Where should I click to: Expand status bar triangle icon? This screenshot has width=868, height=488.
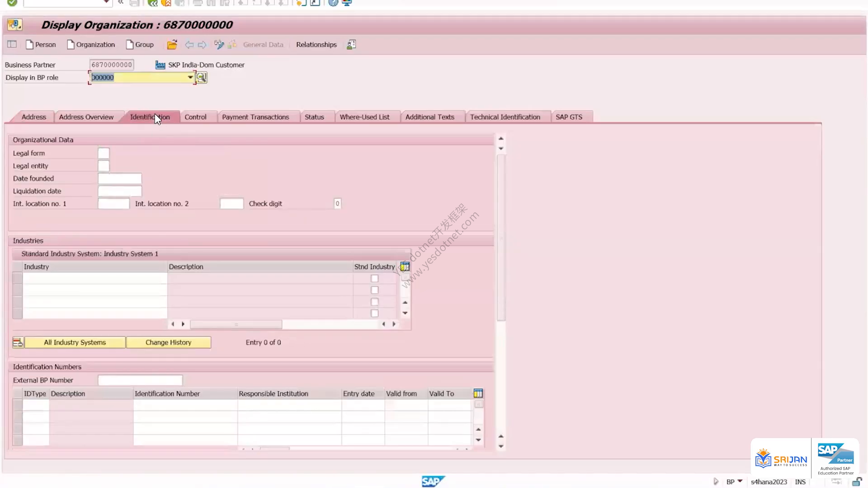tap(716, 482)
